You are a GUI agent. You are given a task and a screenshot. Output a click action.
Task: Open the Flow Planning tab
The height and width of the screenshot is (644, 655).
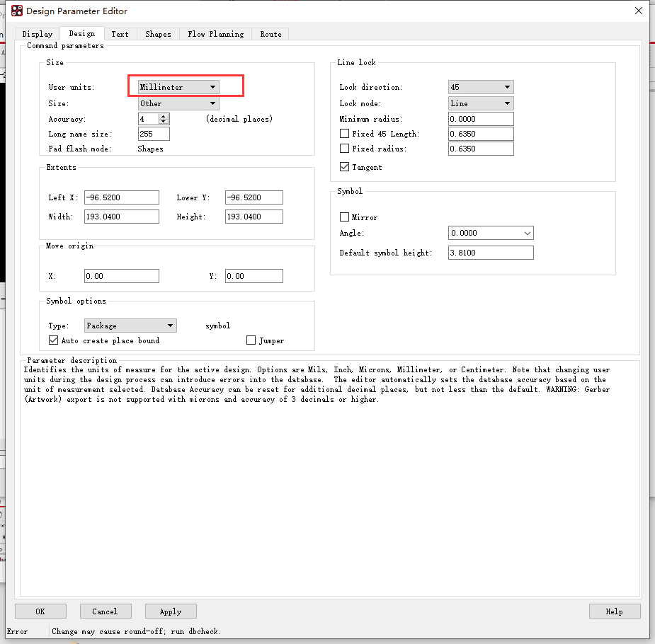point(215,34)
